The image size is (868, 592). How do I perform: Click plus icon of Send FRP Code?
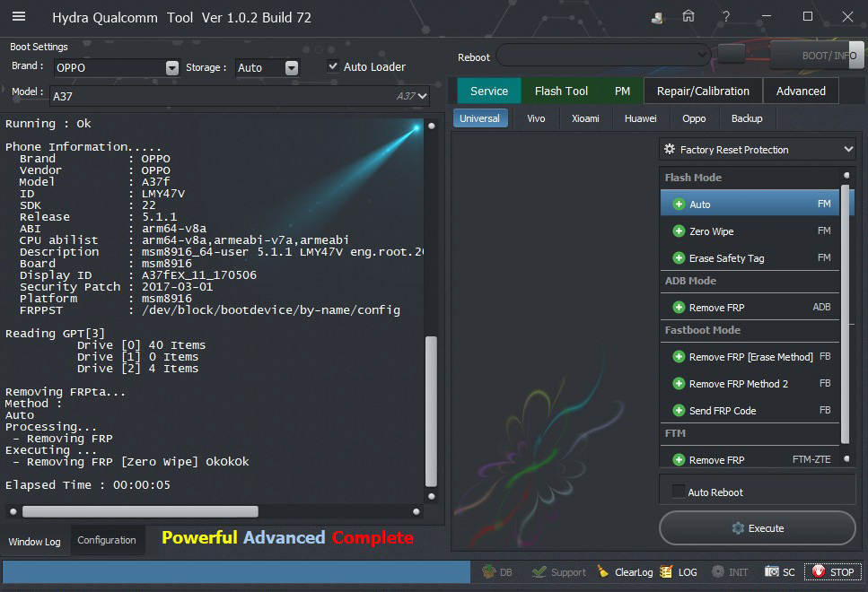pos(679,411)
